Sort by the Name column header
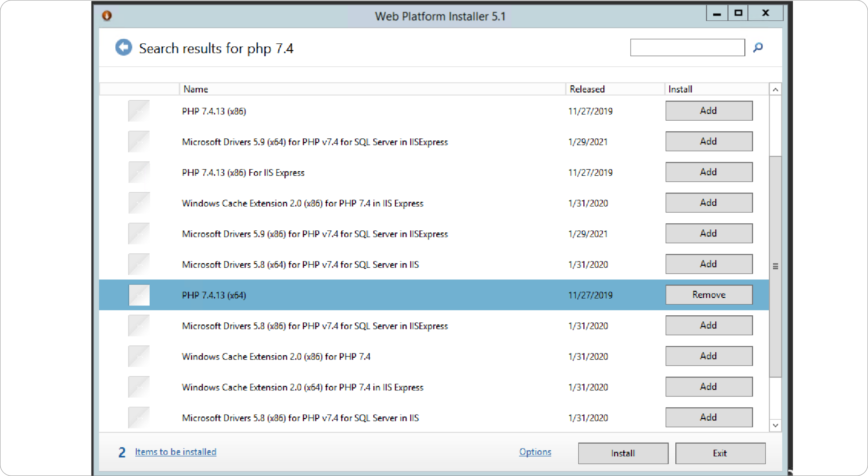The width and height of the screenshot is (868, 476). [372, 89]
